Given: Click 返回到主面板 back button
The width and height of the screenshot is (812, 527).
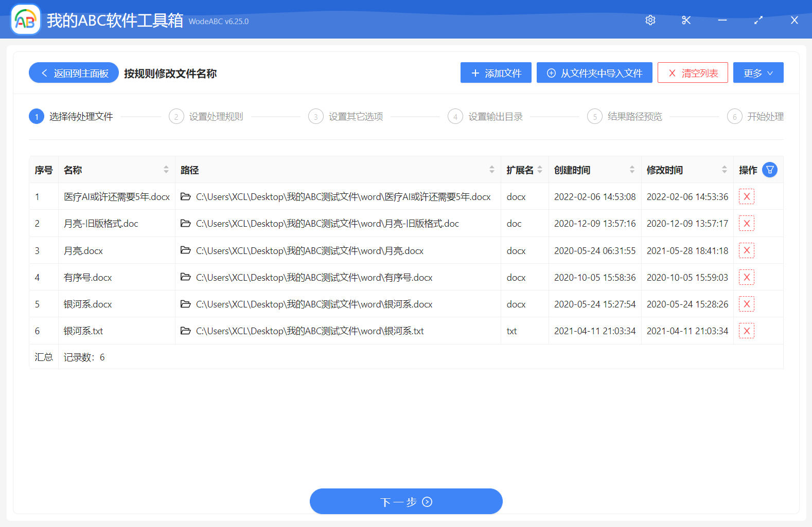Looking at the screenshot, I should point(74,72).
